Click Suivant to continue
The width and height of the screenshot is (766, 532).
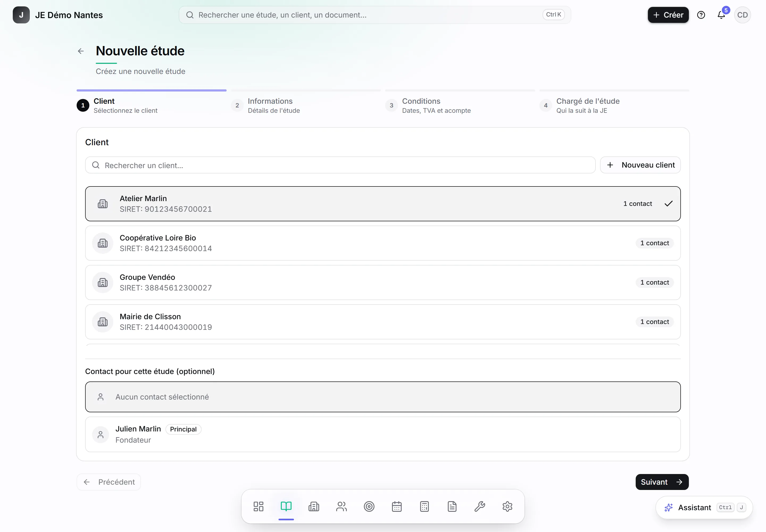point(662,482)
